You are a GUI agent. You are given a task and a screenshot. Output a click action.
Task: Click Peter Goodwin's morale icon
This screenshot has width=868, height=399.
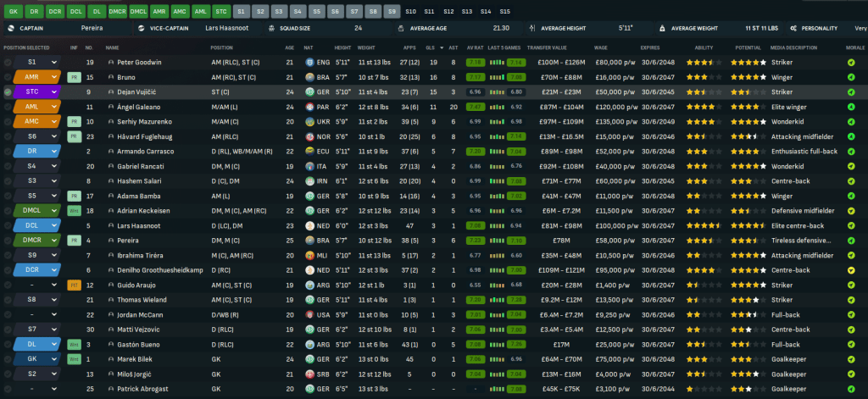tap(850, 63)
